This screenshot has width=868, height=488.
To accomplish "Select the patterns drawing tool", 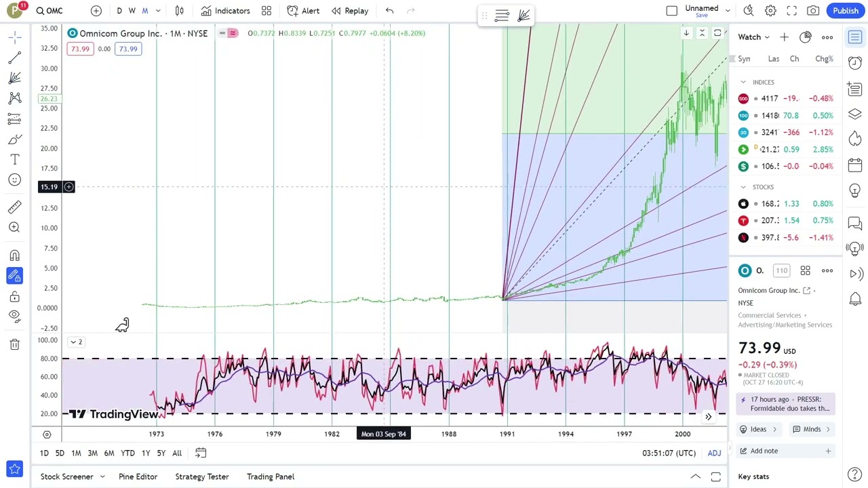I will pos(14,99).
